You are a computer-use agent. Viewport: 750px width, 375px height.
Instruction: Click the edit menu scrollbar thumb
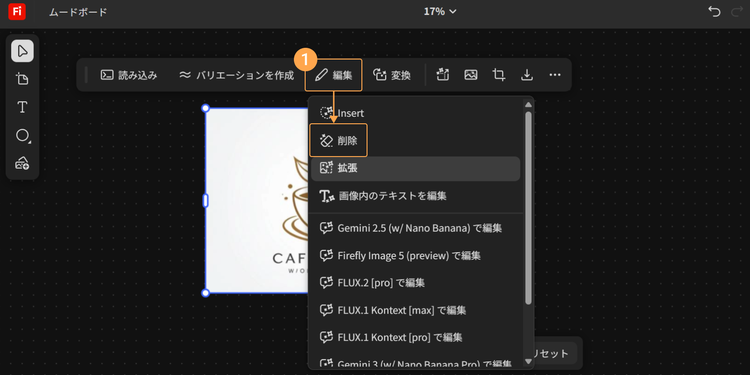tap(528, 208)
